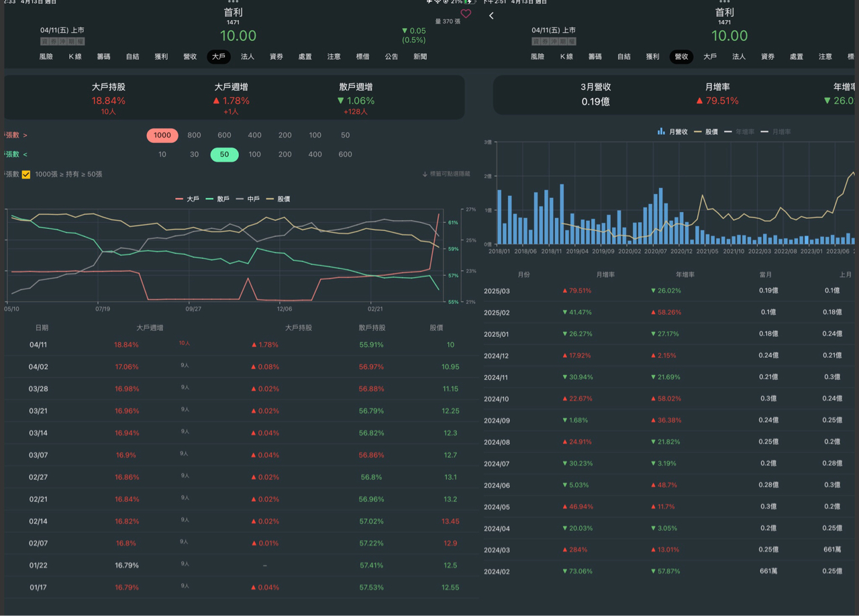The height and width of the screenshot is (616, 859).
Task: Tap the 資券沖期權 tag badges in left panel
Action: point(62,42)
